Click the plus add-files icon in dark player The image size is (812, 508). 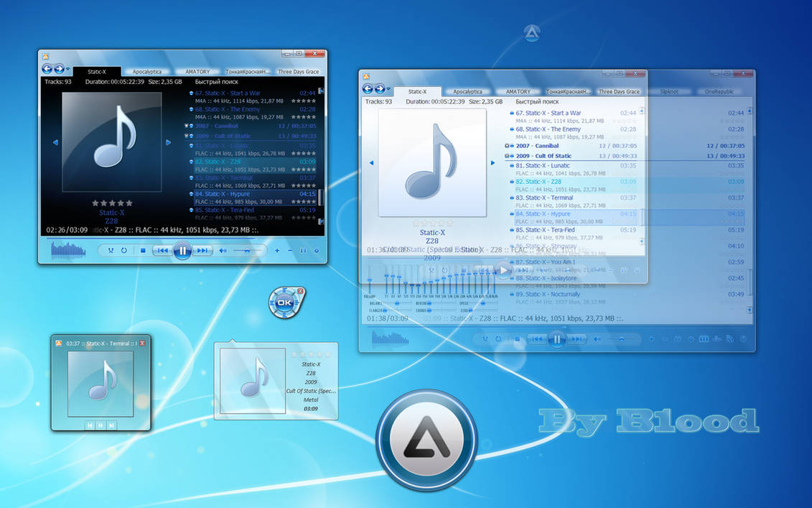[277, 250]
